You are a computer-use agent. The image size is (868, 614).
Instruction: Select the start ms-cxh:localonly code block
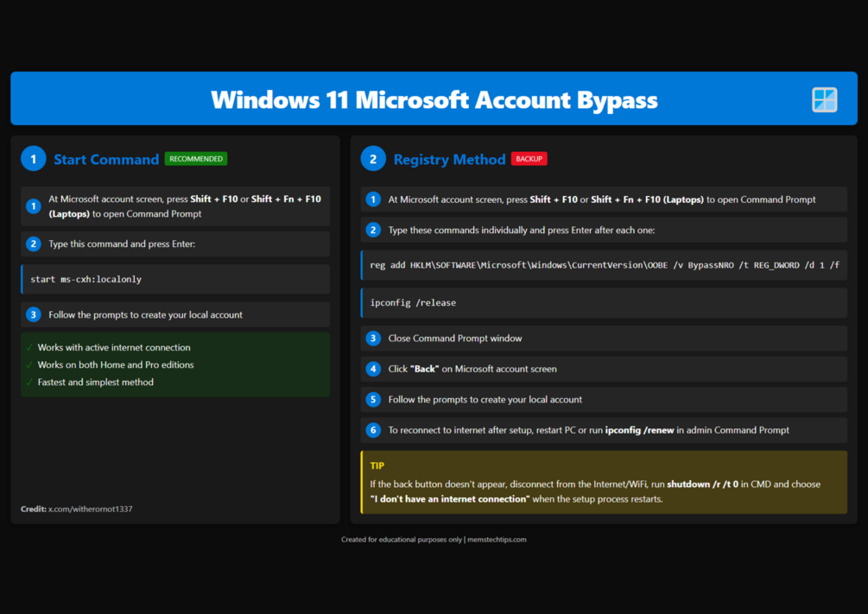175,279
